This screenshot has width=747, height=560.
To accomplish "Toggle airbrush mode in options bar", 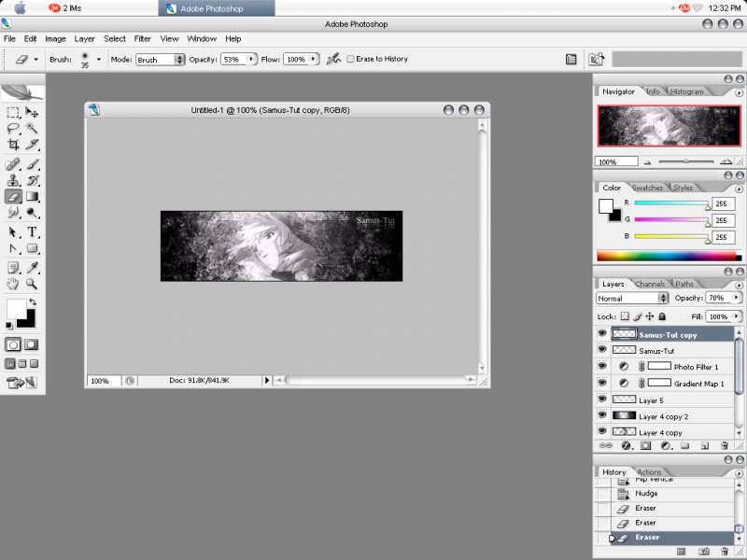I will coord(333,59).
